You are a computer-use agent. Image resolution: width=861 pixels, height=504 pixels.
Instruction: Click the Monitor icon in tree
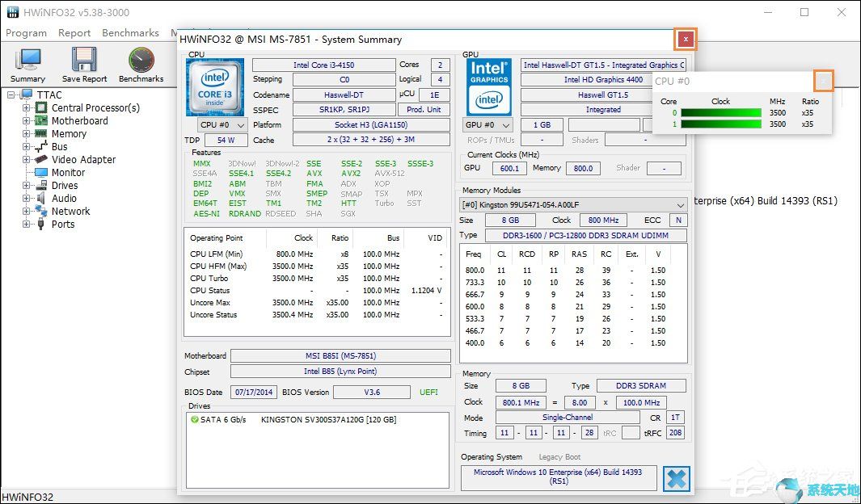[41, 172]
